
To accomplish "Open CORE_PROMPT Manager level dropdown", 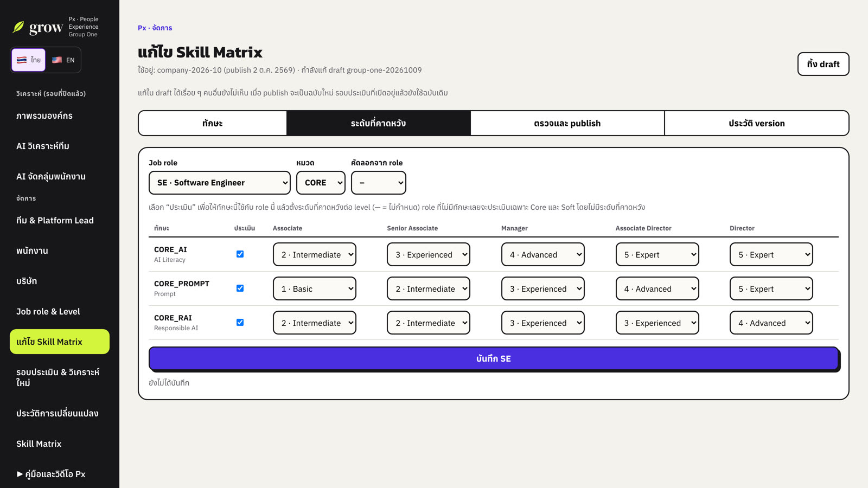I will tap(543, 288).
